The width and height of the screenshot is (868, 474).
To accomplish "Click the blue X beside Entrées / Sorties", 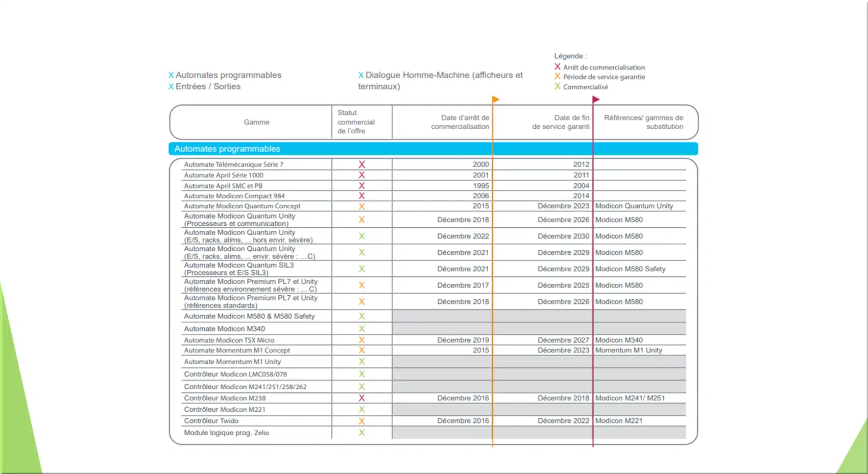I will coord(171,87).
